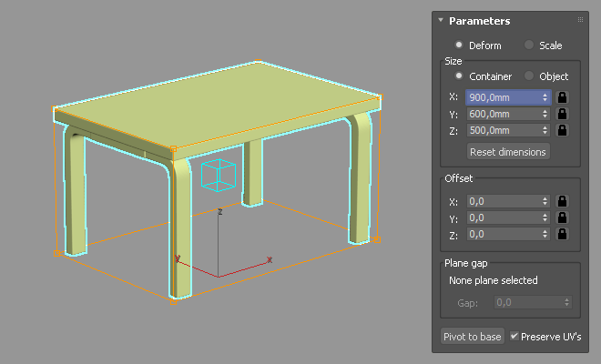Toggle the Size Z lock icon
601x364 pixels.
click(563, 131)
